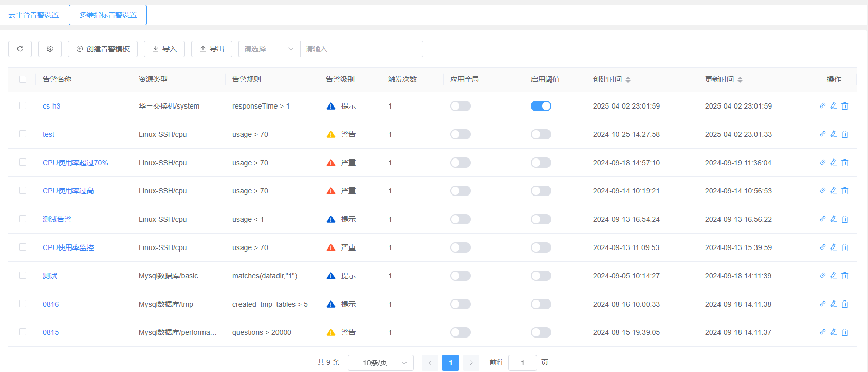The image size is (868, 372).
Task: Focus the 前往 page number field
Action: click(523, 363)
